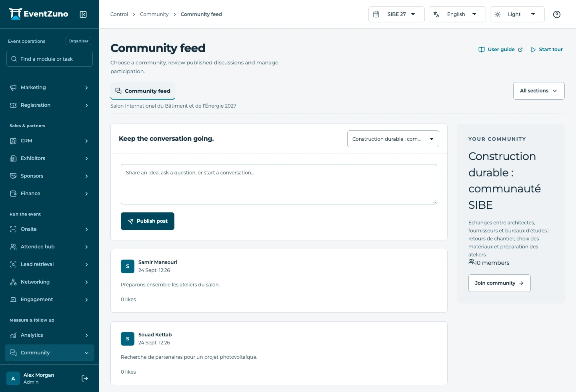Click the CRM contact icon
This screenshot has height=392, width=576.
coord(13,141)
